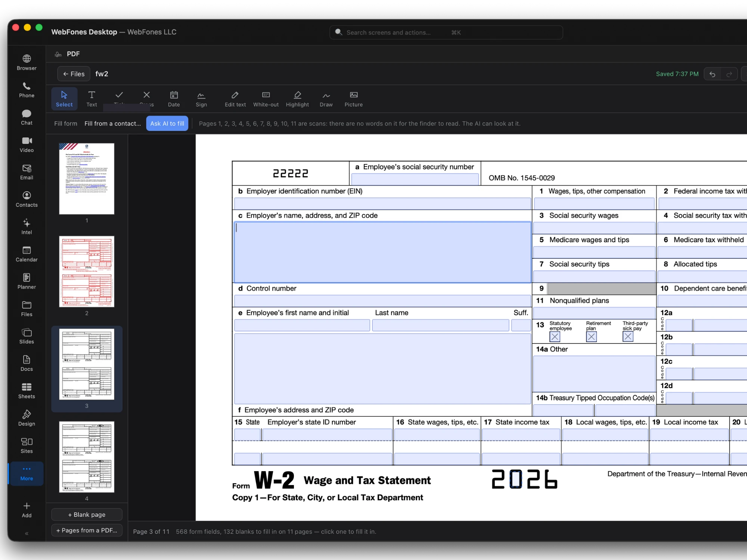This screenshot has width=747, height=560.
Task: Select the Date tool
Action: (174, 99)
